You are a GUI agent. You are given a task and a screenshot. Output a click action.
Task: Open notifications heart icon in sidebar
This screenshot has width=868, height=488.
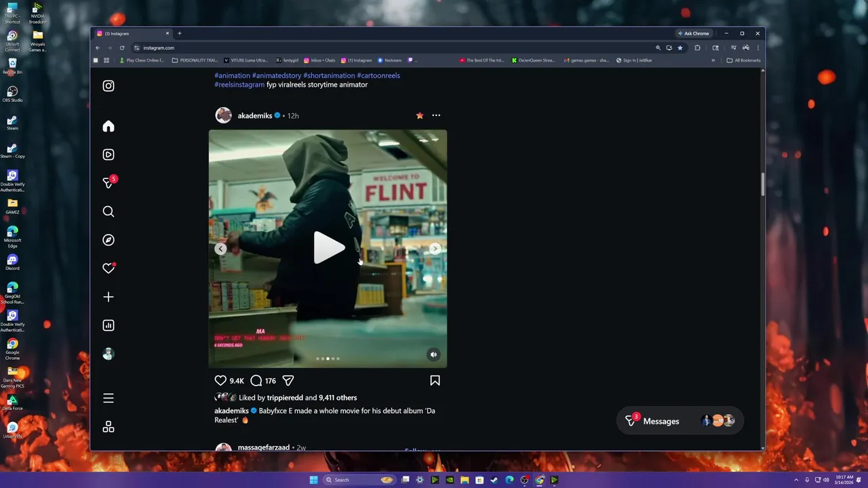tap(108, 268)
